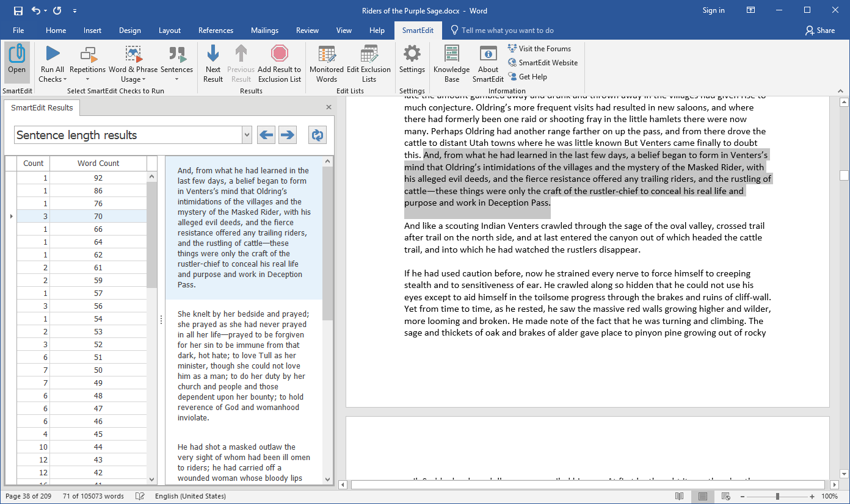
Task: Switch to the Review ribbon tab
Action: (307, 30)
